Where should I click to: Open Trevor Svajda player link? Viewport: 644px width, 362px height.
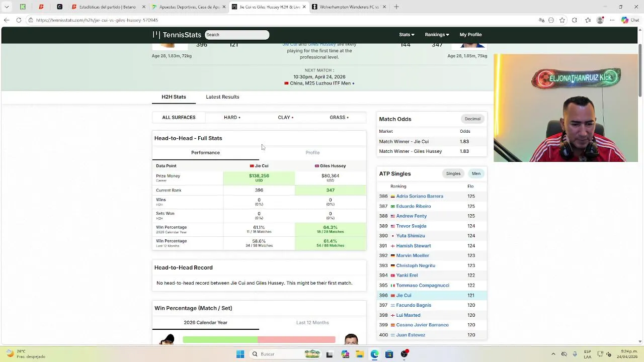pos(411,226)
